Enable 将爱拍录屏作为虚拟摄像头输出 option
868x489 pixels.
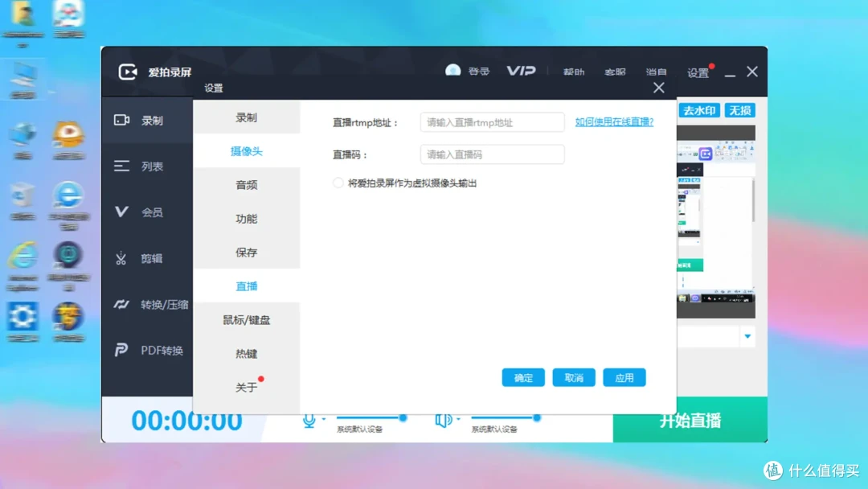pos(338,183)
